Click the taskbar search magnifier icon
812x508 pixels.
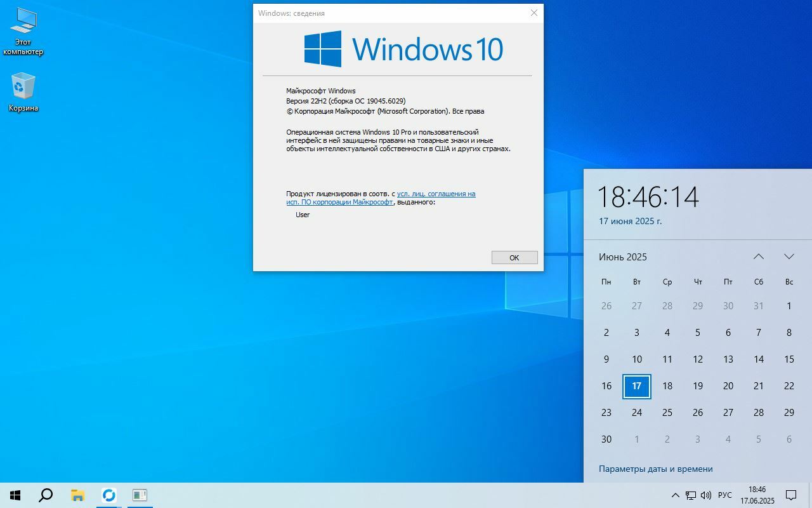click(46, 495)
